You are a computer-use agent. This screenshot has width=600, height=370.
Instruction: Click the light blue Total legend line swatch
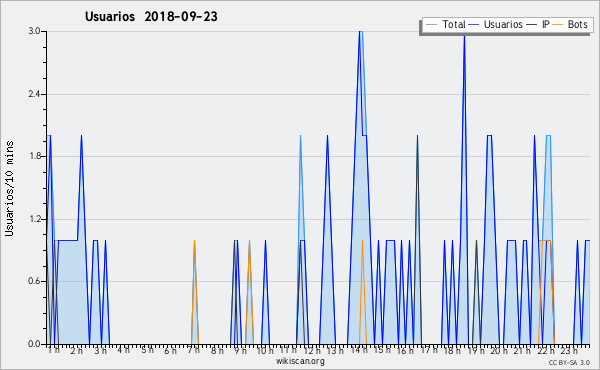coord(431,25)
